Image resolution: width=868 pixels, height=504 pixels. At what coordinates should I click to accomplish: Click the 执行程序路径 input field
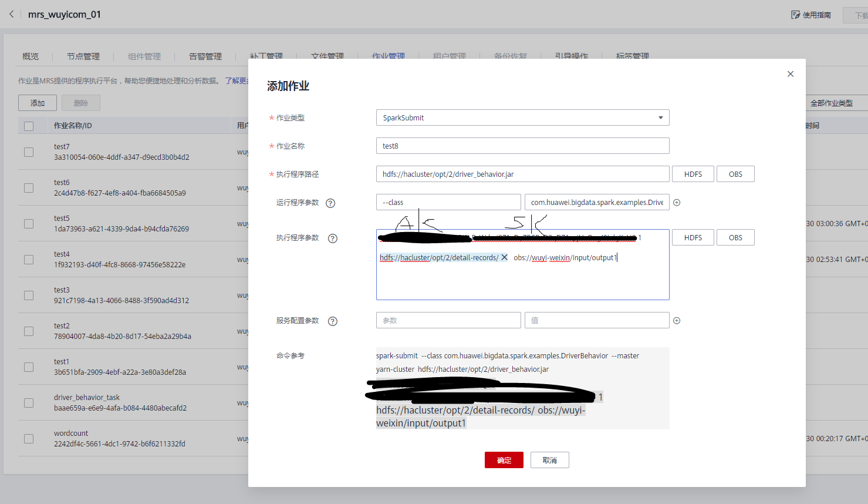522,174
